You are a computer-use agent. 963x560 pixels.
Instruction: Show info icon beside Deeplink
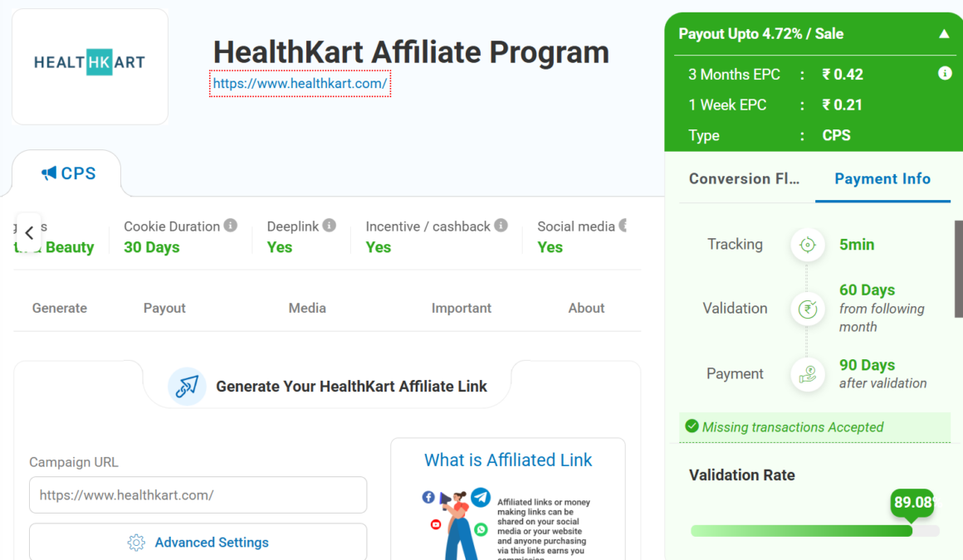pos(330,226)
